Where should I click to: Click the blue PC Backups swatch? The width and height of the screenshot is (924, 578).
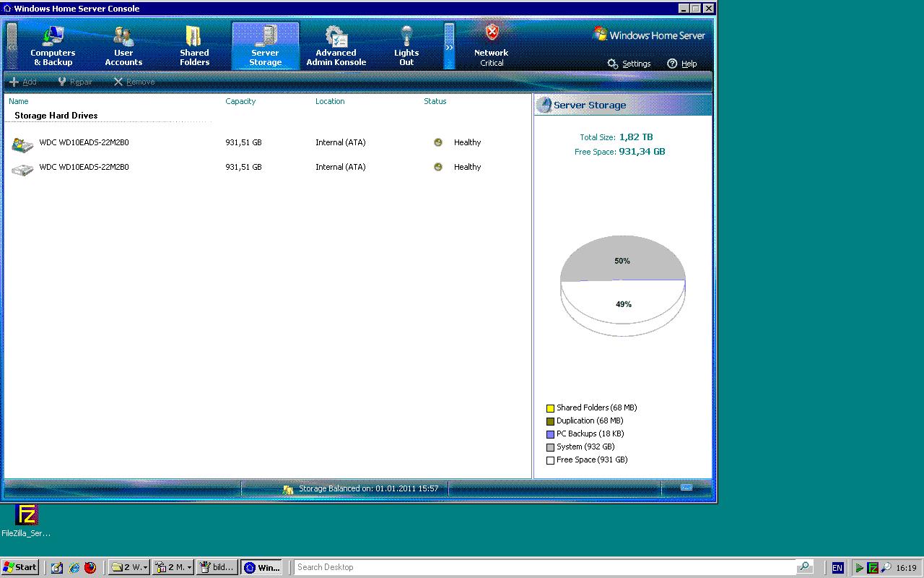tap(550, 434)
